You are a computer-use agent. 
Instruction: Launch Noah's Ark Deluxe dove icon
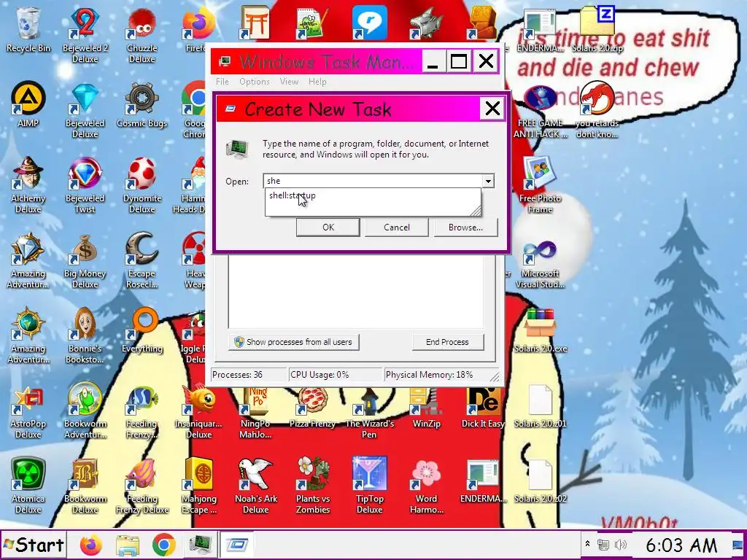pyautogui.click(x=256, y=486)
